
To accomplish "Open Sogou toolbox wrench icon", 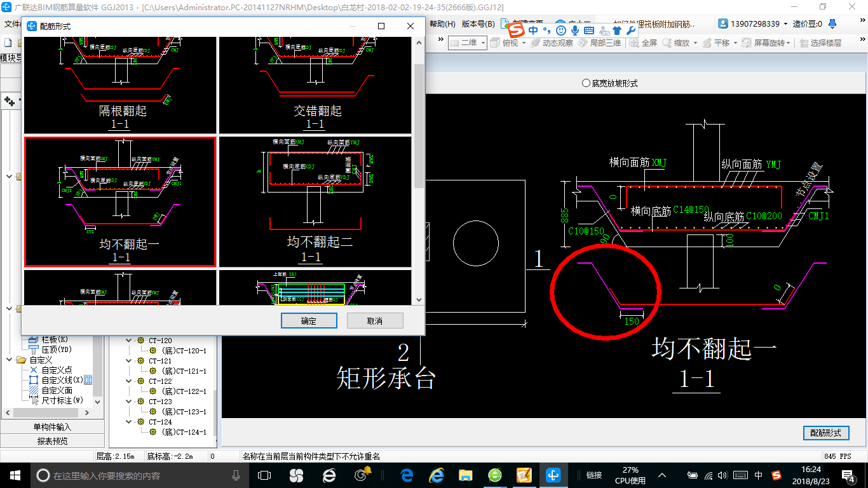I will (x=631, y=30).
